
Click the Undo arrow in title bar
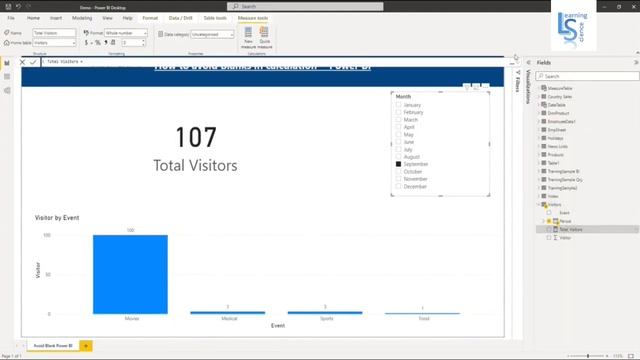[x=18, y=7]
